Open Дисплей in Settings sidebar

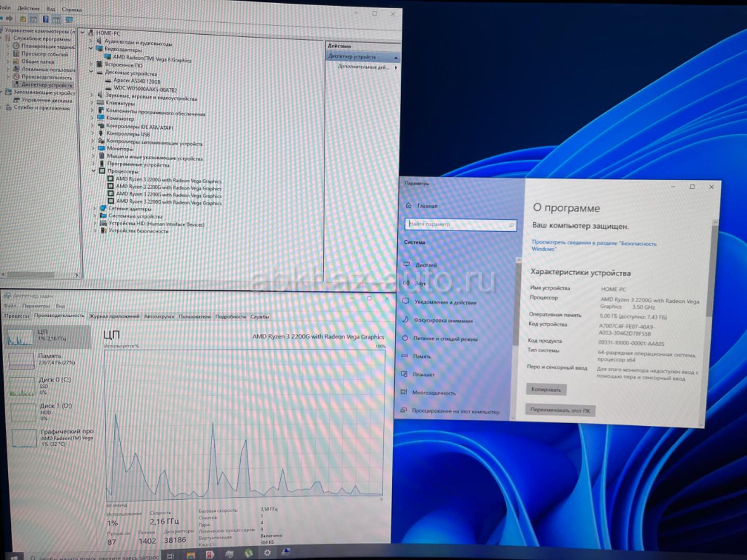point(425,265)
